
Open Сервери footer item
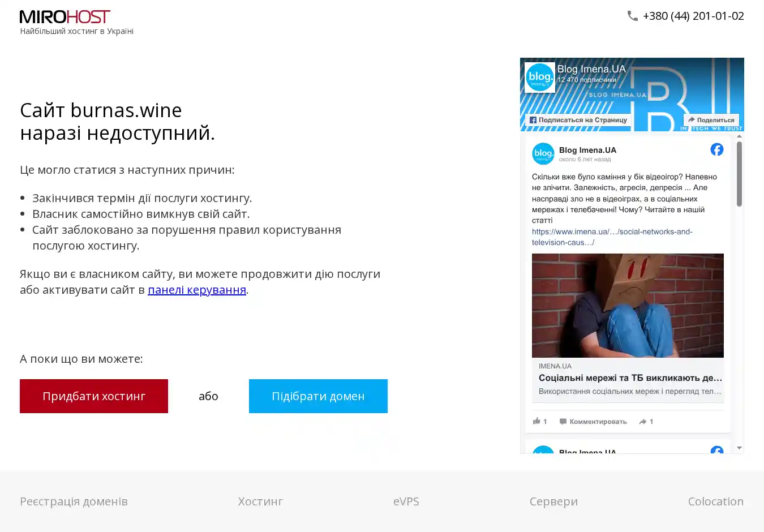pyautogui.click(x=553, y=501)
